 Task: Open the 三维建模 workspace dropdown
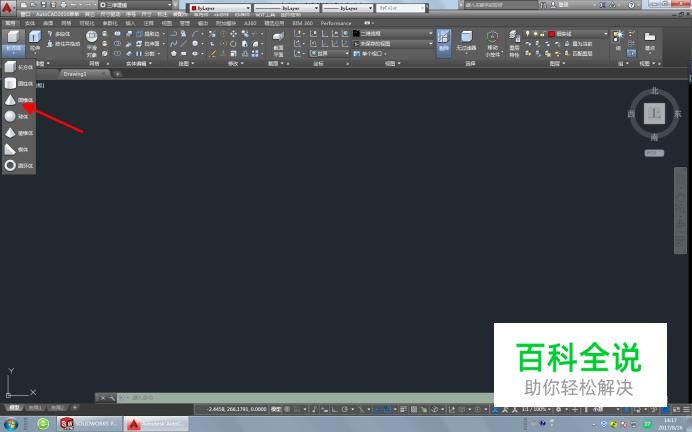tap(135, 5)
